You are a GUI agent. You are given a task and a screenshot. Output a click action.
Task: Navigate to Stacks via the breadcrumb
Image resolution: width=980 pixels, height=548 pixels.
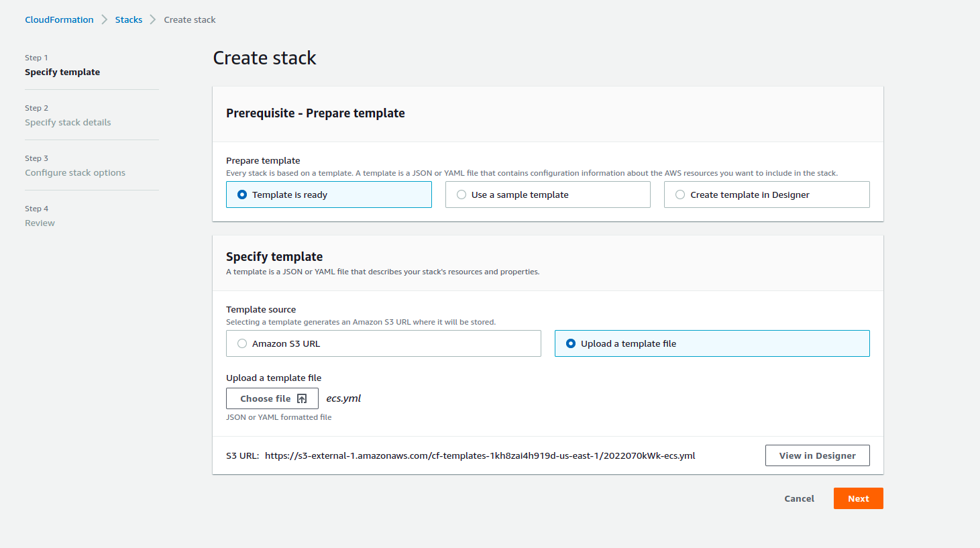(x=128, y=19)
